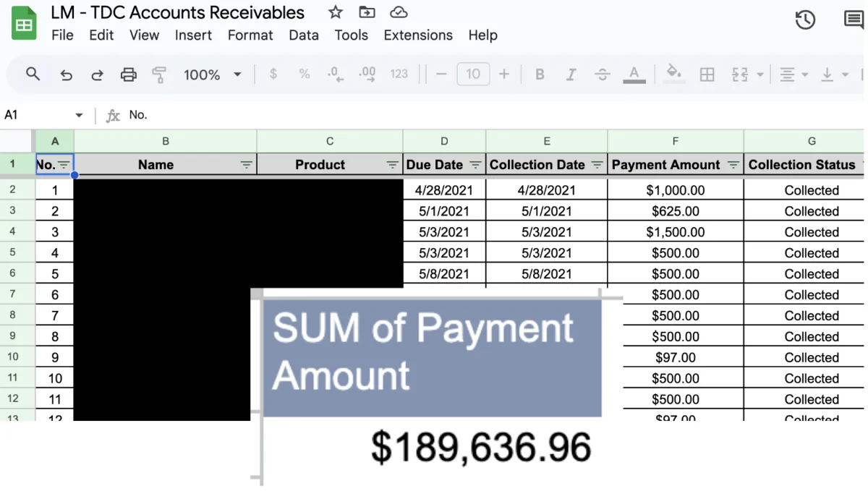Viewport: 868px width, 491px height.
Task: Open the Help menu
Action: click(x=482, y=35)
